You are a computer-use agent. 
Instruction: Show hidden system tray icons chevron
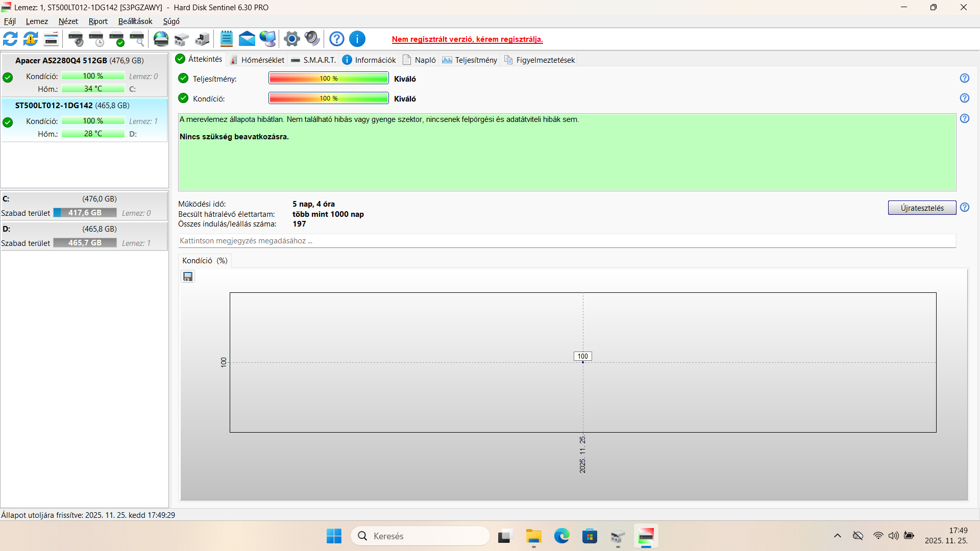tap(838, 536)
